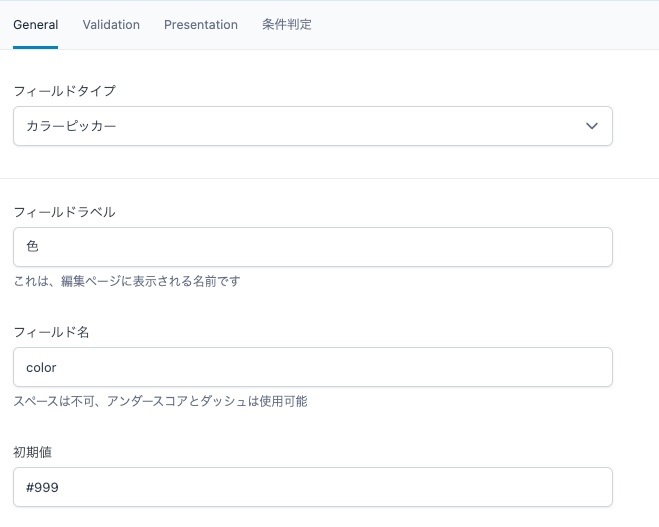Image resolution: width=659 pixels, height=527 pixels.
Task: Place cursor on the '色' text
Action: [x=32, y=247]
